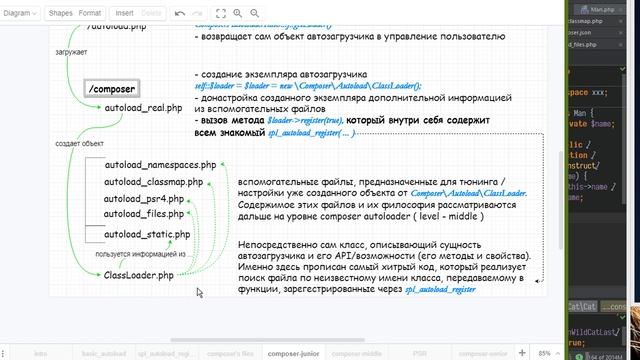Open the Diagram dropdown menu
This screenshot has height=360, width=640.
pos(19,13)
